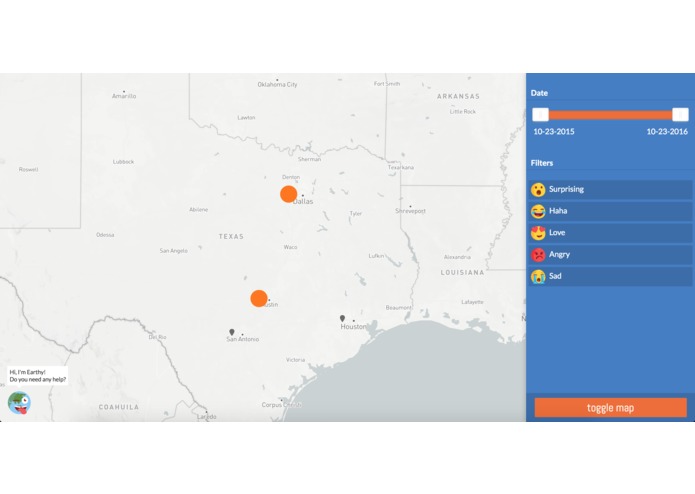695x494 pixels.
Task: Click the Surprising emoji icon
Action: pos(538,190)
